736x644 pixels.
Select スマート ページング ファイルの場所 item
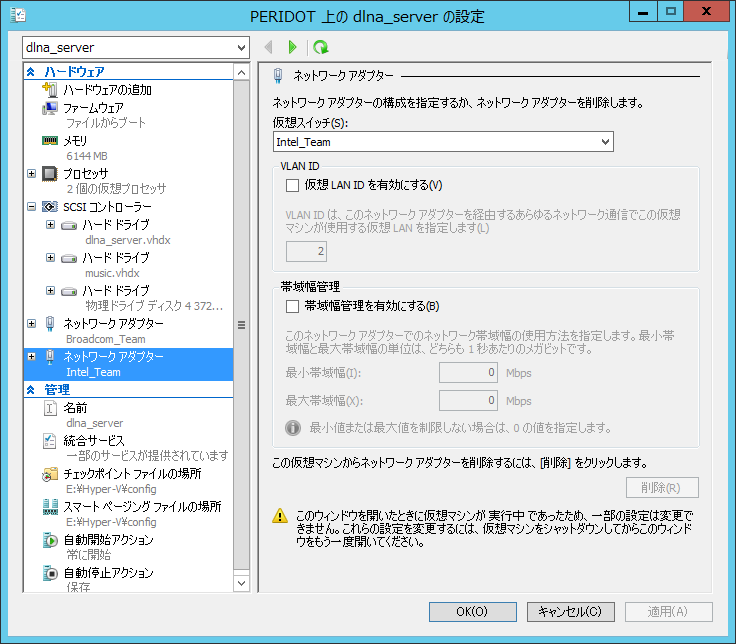click(x=142, y=506)
